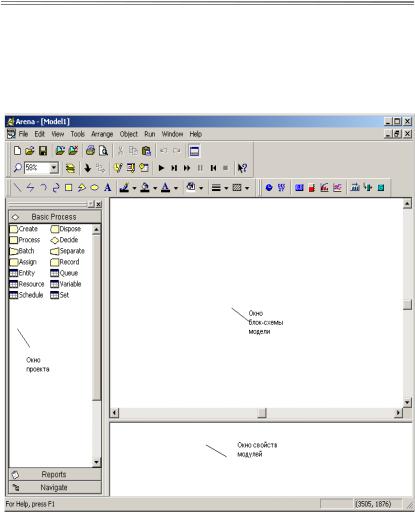The height and width of the screenshot is (512, 415).
Task: Open the Help menu
Action: (196, 134)
